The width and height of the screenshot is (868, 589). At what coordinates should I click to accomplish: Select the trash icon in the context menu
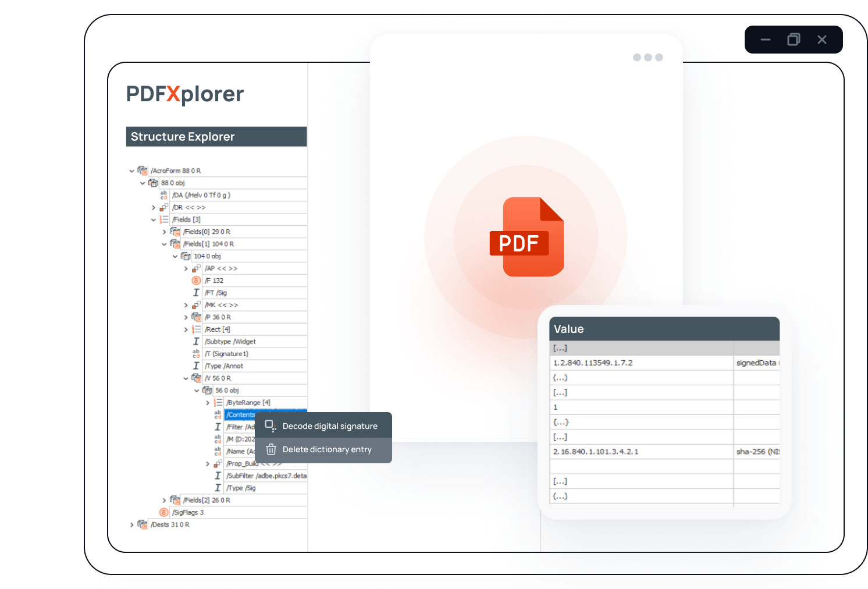coord(271,449)
